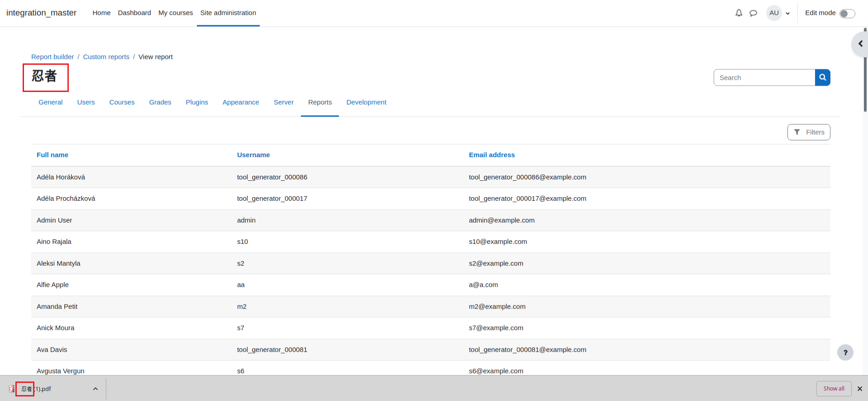This screenshot has height=401, width=868.
Task: Click the name Anick Moura
Action: pyautogui.click(x=55, y=328)
